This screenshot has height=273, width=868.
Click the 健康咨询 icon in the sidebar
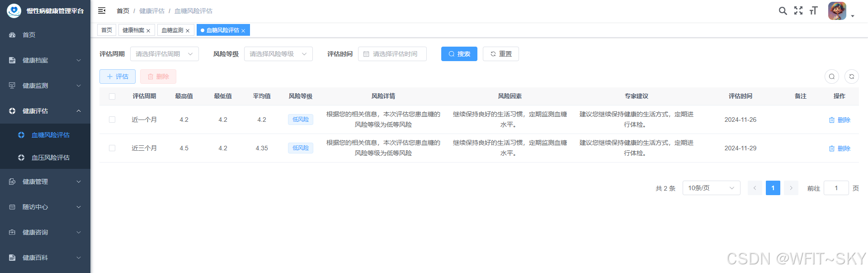click(x=12, y=232)
